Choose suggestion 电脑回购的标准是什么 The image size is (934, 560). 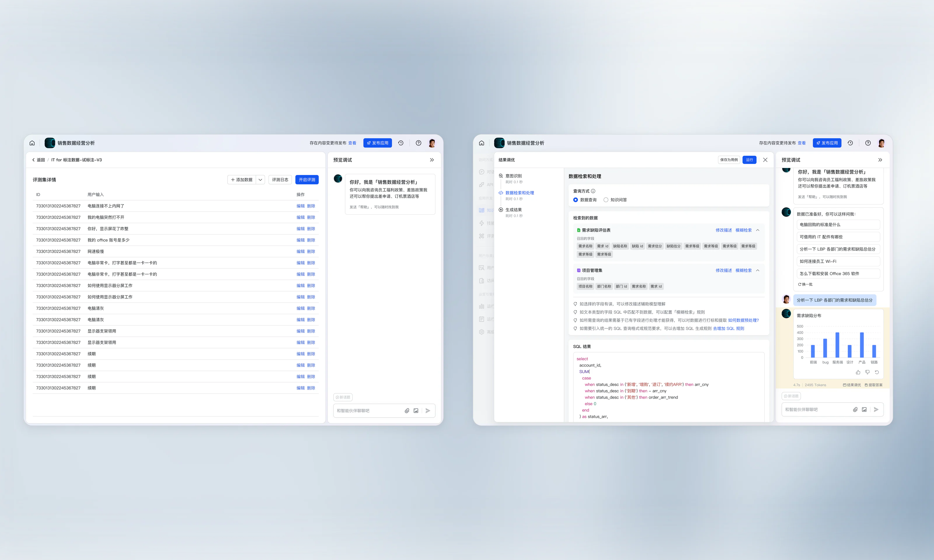point(839,225)
